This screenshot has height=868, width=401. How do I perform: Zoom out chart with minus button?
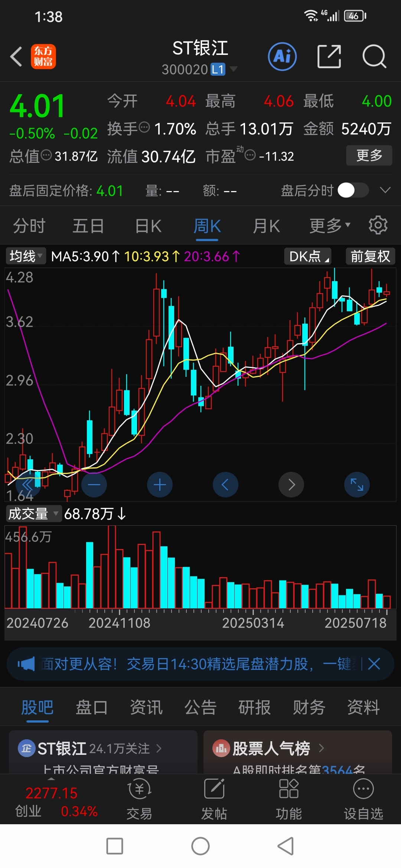coord(94,484)
